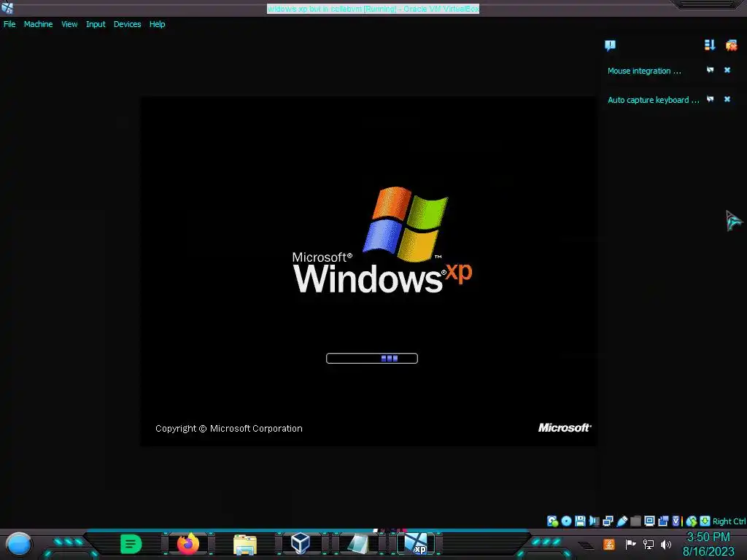Click the notification sort order icon
Viewport: 747px width, 560px height.
tap(710, 44)
